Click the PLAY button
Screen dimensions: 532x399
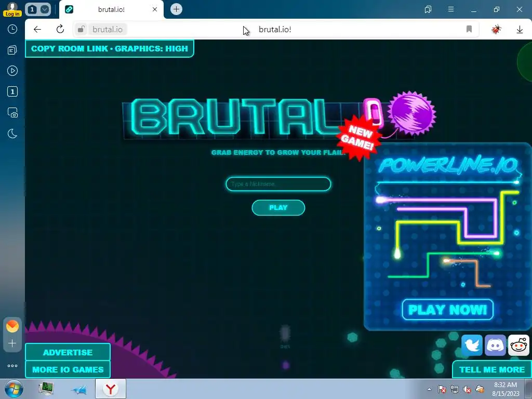coord(278,208)
